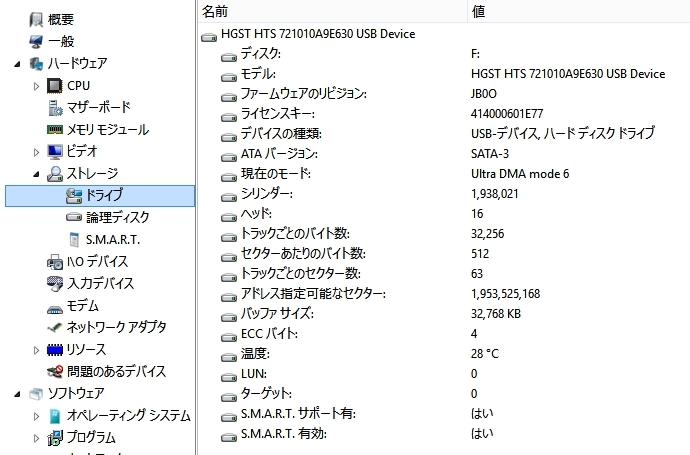Sort by the 値 column header
The image size is (690, 455).
click(579, 11)
